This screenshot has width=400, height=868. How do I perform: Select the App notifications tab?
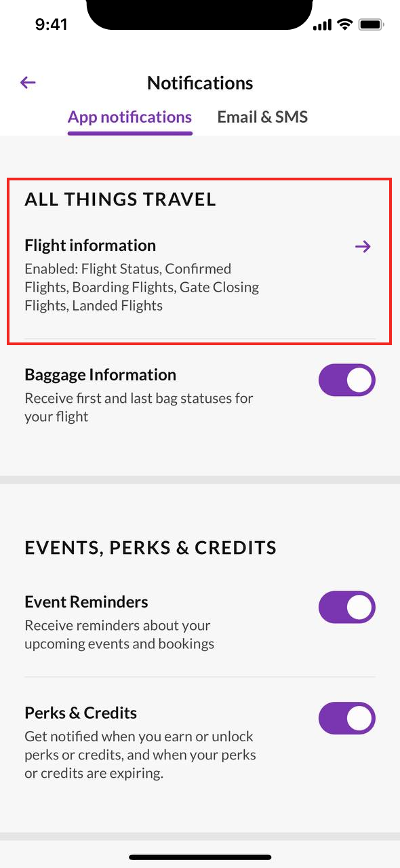point(129,117)
